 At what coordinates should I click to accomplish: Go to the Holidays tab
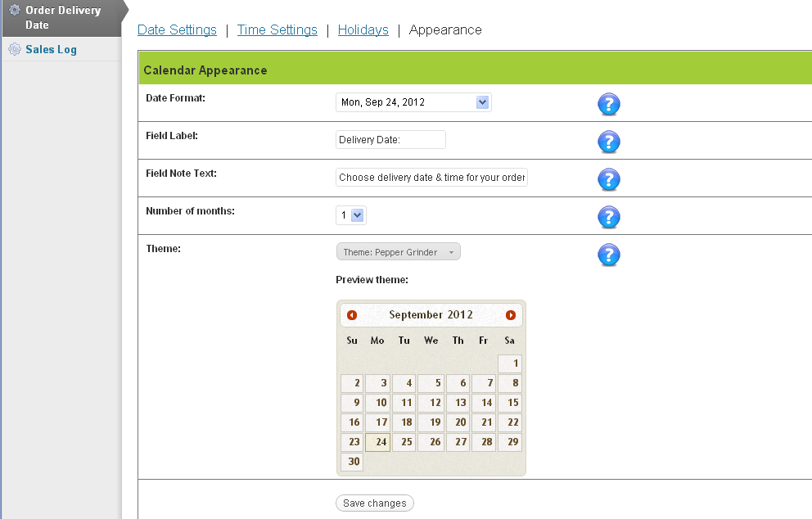[363, 30]
